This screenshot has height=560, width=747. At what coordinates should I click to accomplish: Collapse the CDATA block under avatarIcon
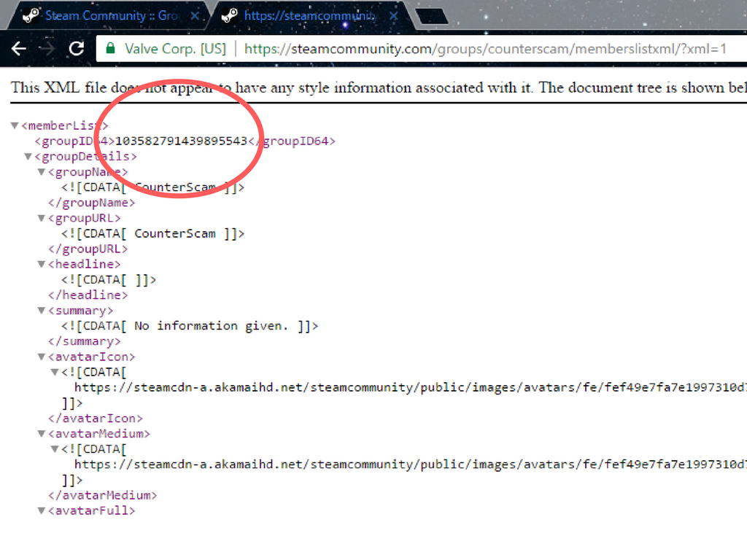(x=55, y=372)
